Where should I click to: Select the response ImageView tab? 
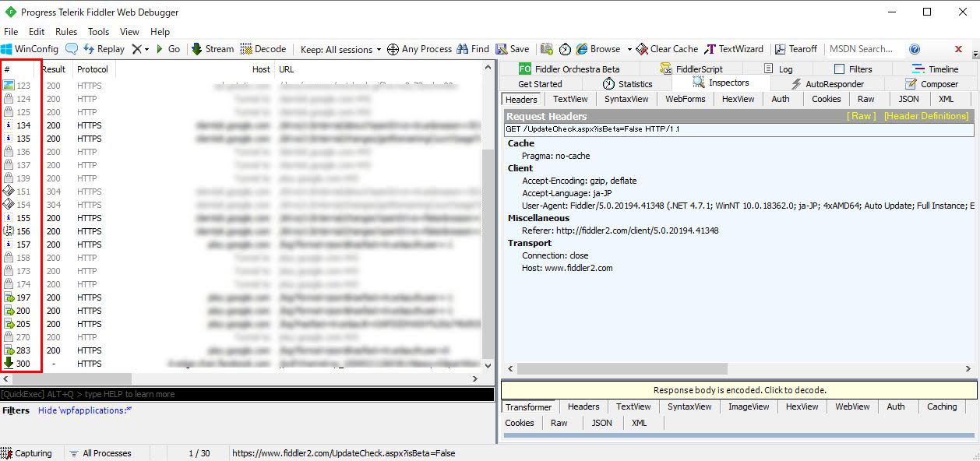[749, 406]
